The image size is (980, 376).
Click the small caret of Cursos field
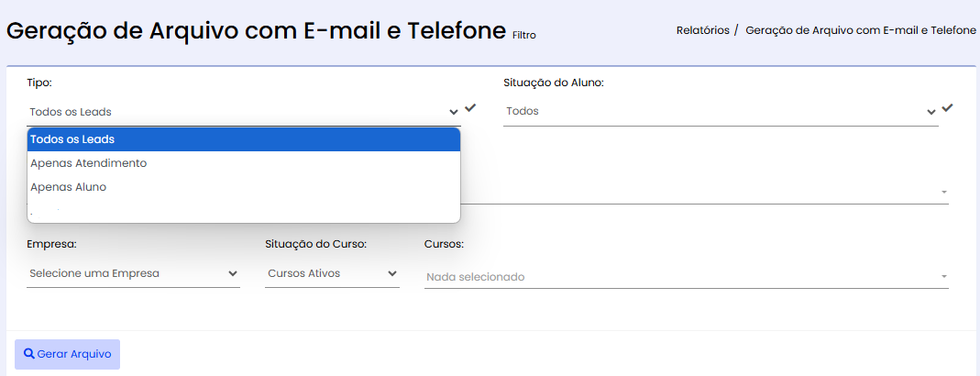[x=944, y=277]
